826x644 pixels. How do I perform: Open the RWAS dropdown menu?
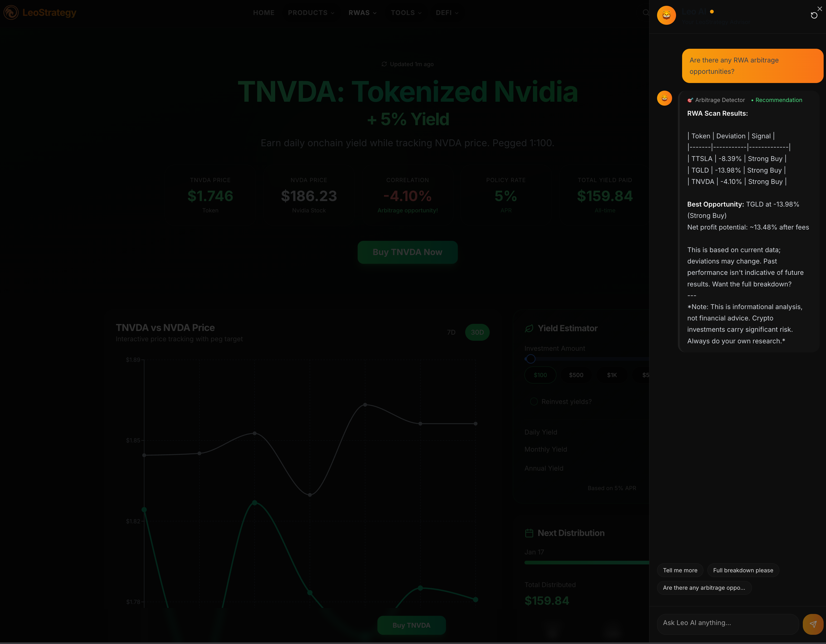tap(362, 12)
